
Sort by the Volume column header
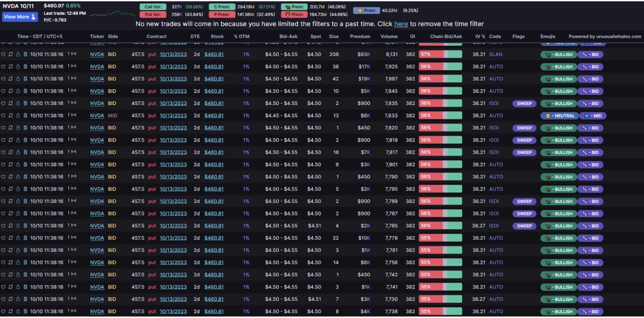(389, 36)
